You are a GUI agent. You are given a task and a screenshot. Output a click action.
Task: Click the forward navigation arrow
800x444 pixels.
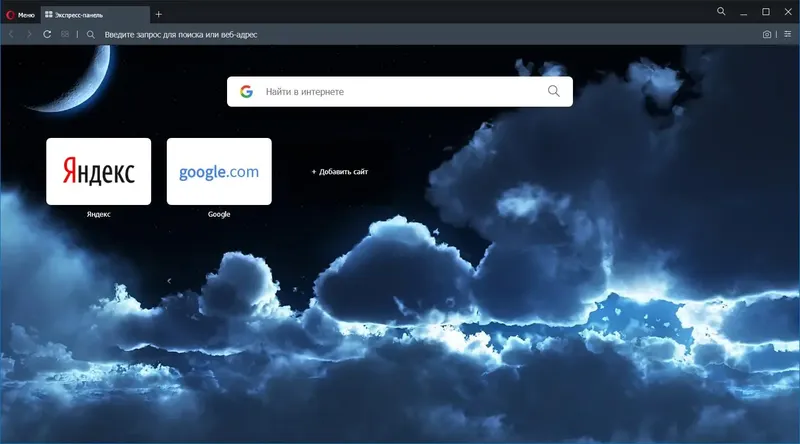(29, 34)
